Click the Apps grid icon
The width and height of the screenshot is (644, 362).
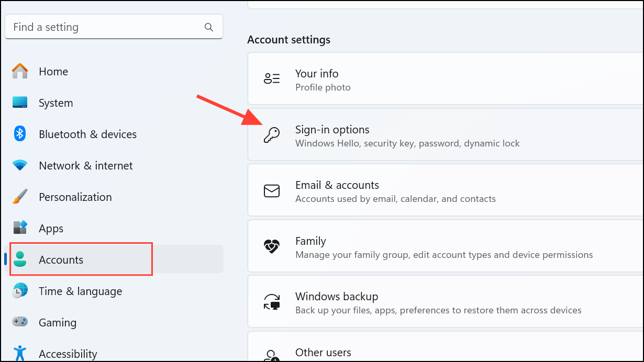20,228
